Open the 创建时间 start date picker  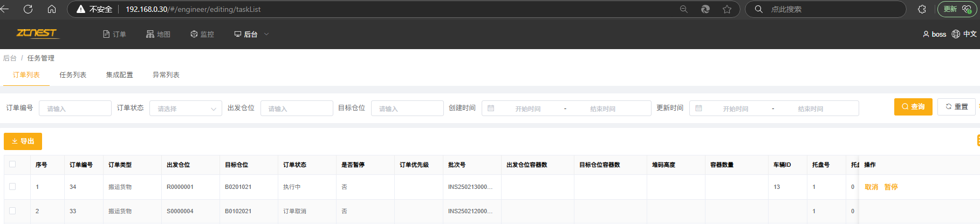click(527, 108)
